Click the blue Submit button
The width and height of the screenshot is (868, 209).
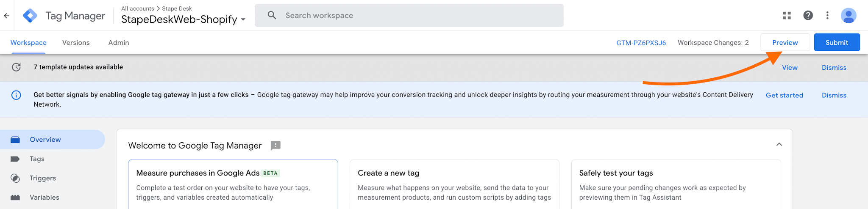point(837,42)
